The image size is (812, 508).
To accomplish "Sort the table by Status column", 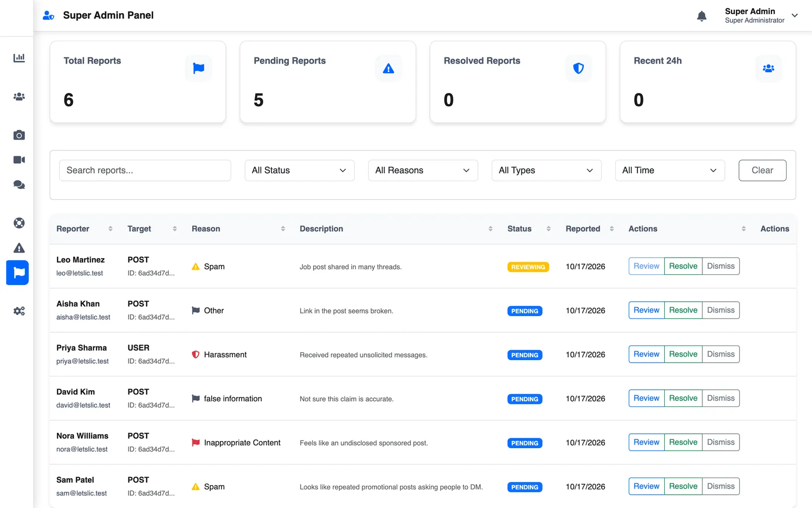I will [549, 229].
